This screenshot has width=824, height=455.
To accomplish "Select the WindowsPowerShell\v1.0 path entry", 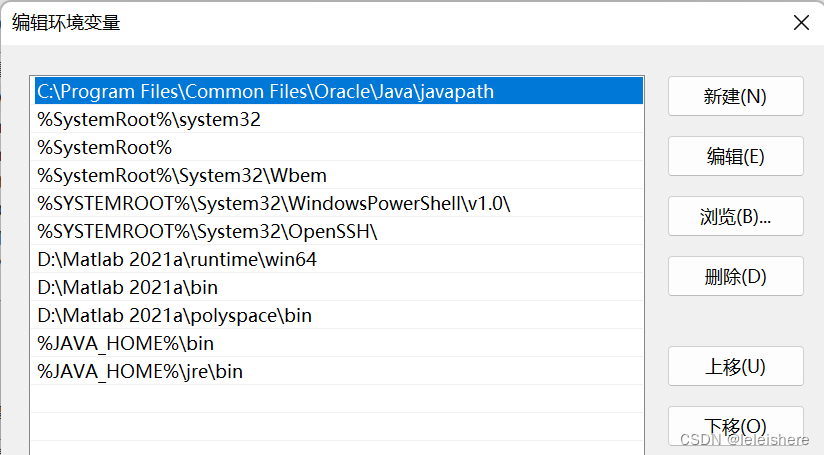I will pyautogui.click(x=337, y=203).
